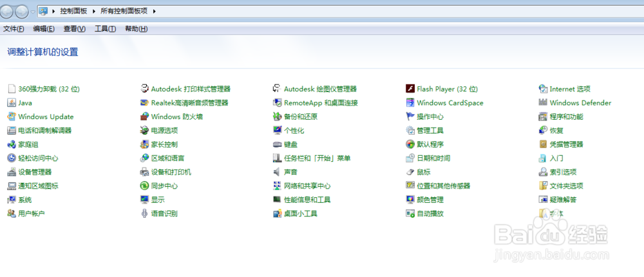Open the 工具(T) menu
The width and height of the screenshot is (644, 277).
(x=105, y=29)
